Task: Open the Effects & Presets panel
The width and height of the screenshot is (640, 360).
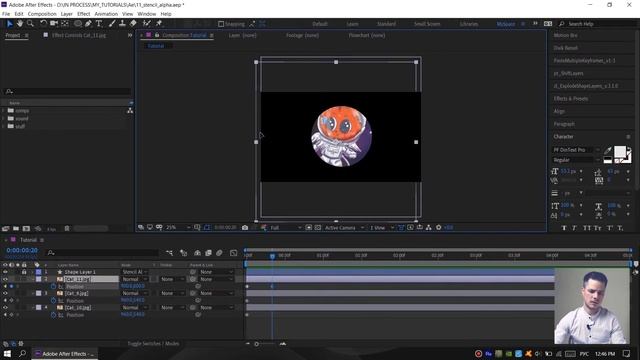Action: [x=571, y=99]
